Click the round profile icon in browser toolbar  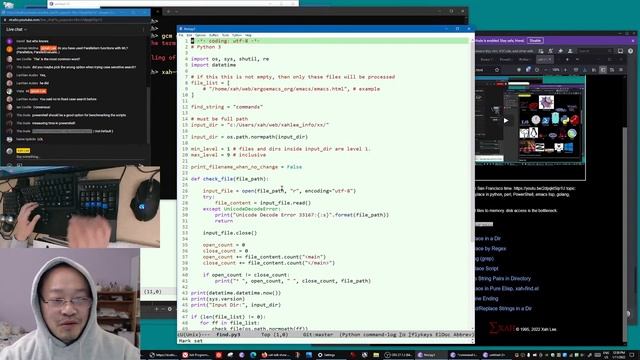click(x=631, y=51)
